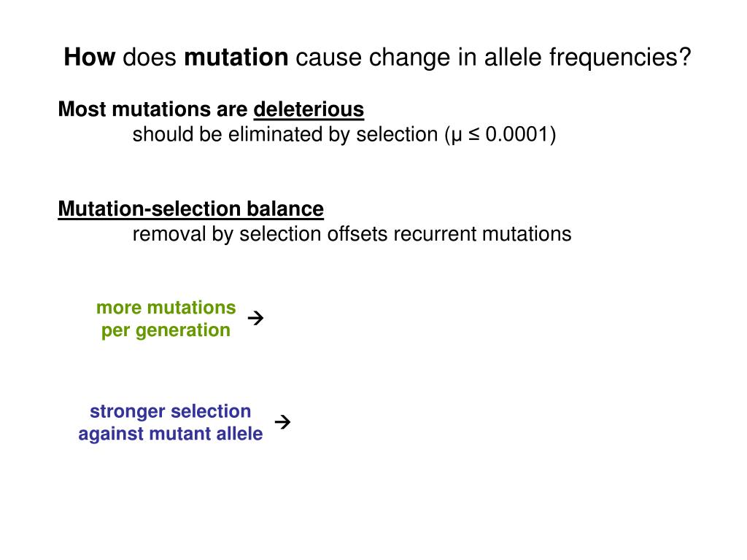Image resolution: width=747 pixels, height=560 pixels.
Task: Click the blue 'against mutant allele' text
Action: [171, 433]
